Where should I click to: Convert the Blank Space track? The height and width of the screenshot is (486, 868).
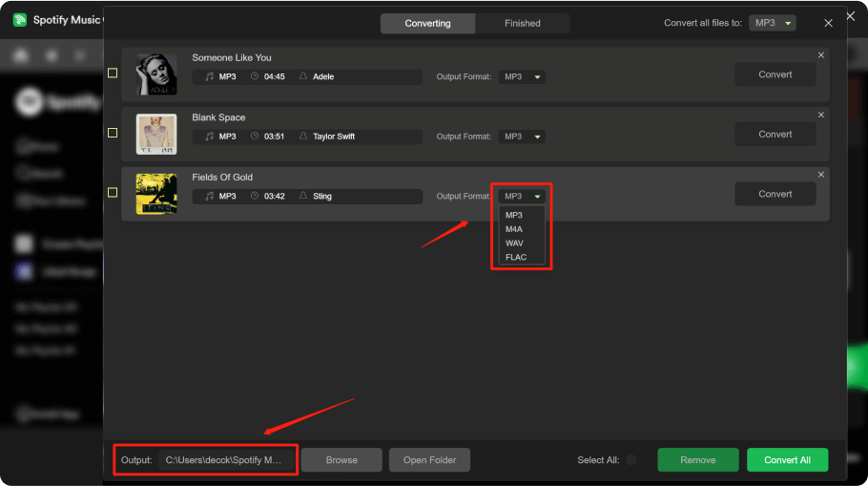click(x=775, y=134)
